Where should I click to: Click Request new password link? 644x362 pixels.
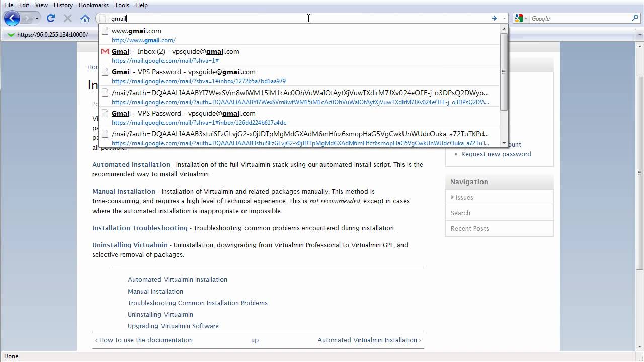click(496, 154)
